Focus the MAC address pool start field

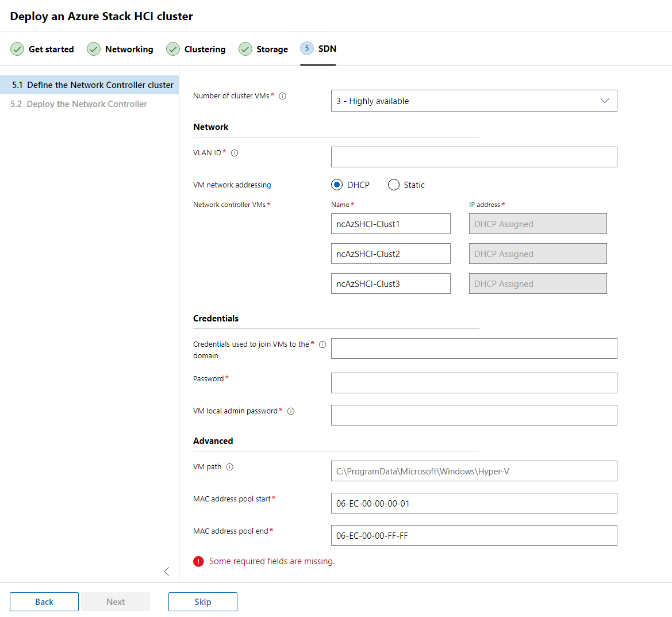pos(474,503)
